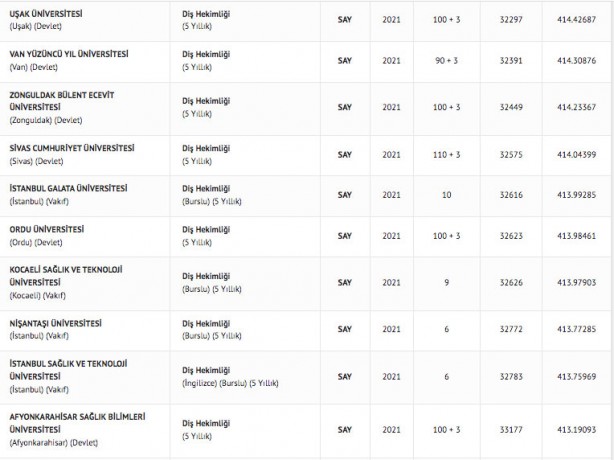Click Nişantaşı Üniversitesi name

(x=55, y=323)
